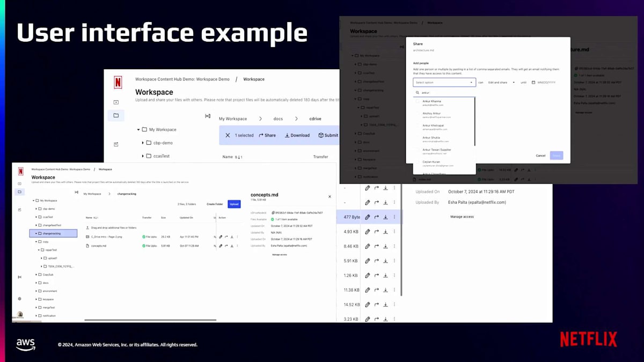Screen dimensions: 644x362
Task: Click download icon in concepts.md file row
Action: [x=231, y=246]
